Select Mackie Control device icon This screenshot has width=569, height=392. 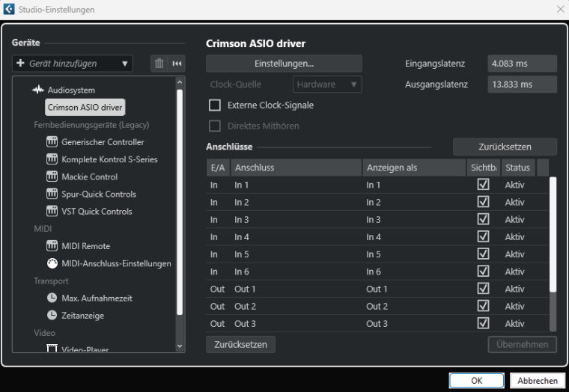tap(52, 177)
